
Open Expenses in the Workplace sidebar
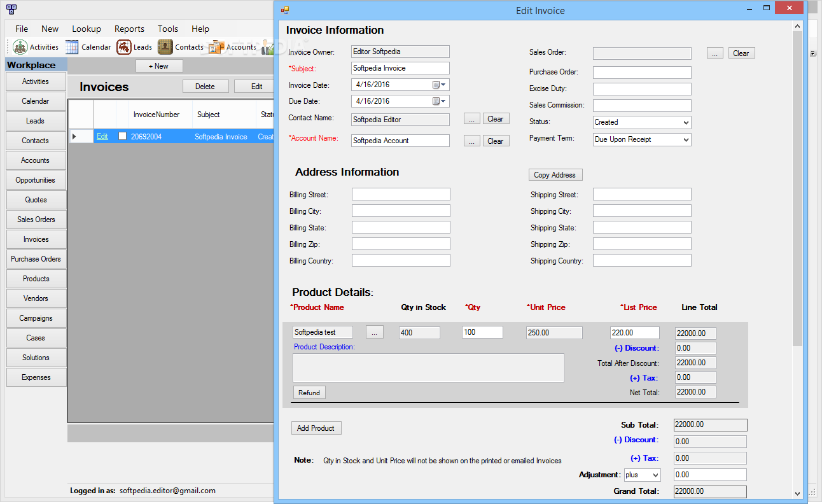pyautogui.click(x=36, y=377)
